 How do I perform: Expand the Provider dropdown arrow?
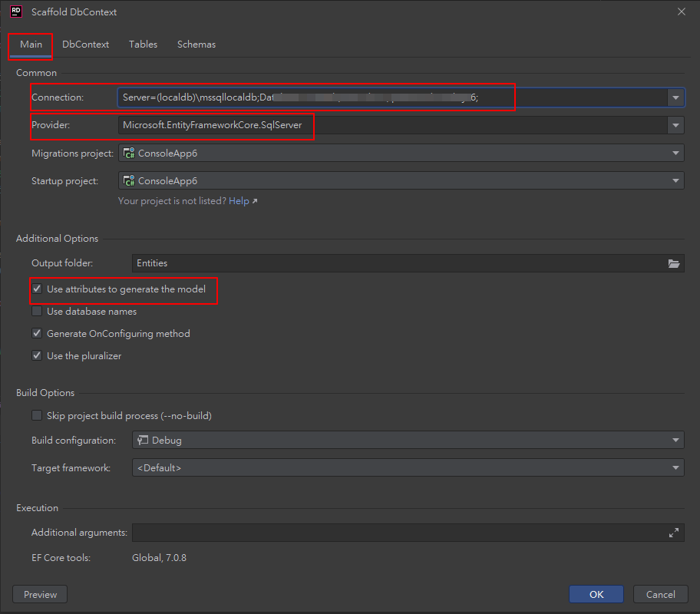[675, 125]
